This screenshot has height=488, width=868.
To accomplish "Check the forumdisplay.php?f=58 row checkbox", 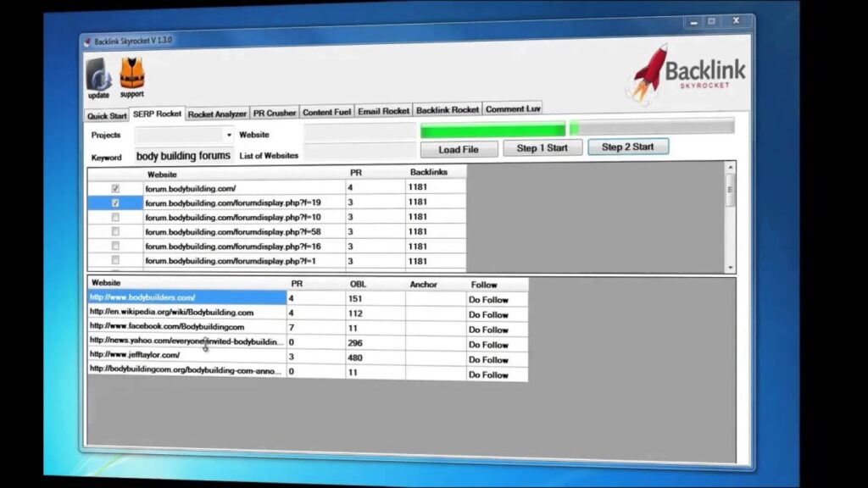I will [115, 232].
